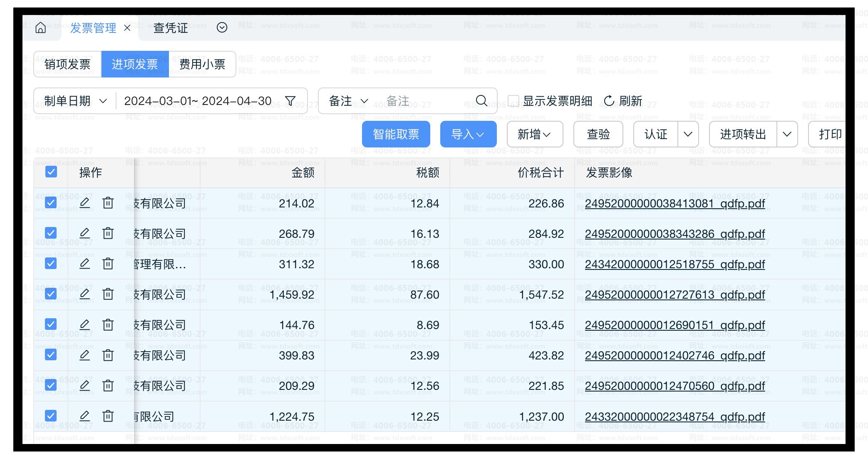Viewport: 868px width, 459px height.
Task: Click the funnel filter icon beside date range
Action: (290, 101)
